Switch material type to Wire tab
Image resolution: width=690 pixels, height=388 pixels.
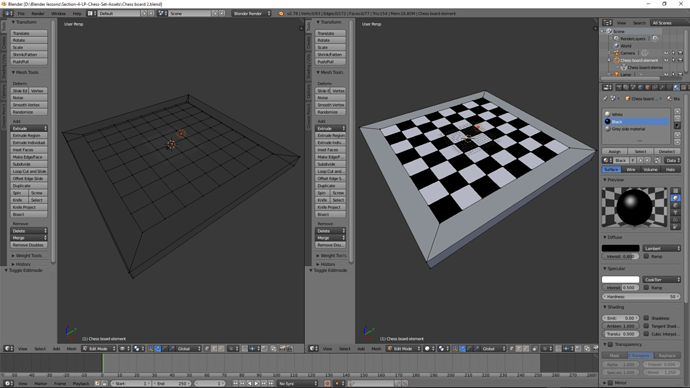point(631,169)
